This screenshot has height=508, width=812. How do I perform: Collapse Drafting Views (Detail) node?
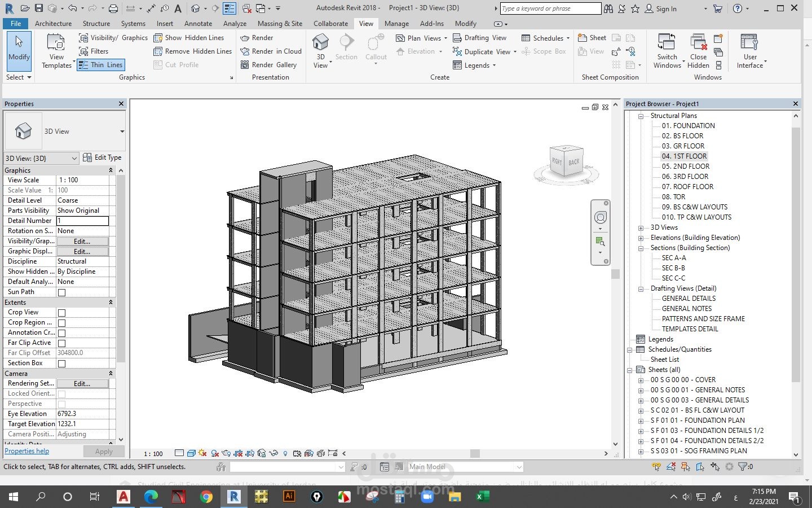pos(641,289)
